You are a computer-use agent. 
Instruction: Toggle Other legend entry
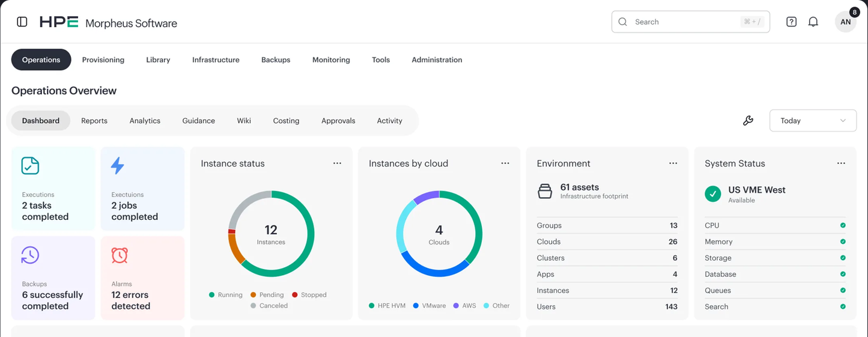(497, 306)
